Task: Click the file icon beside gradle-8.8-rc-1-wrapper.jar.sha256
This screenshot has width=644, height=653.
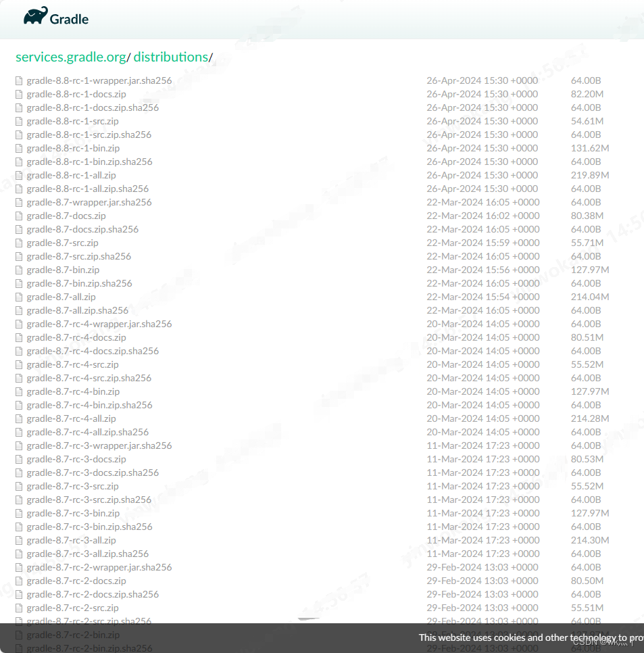Action: pyautogui.click(x=19, y=80)
